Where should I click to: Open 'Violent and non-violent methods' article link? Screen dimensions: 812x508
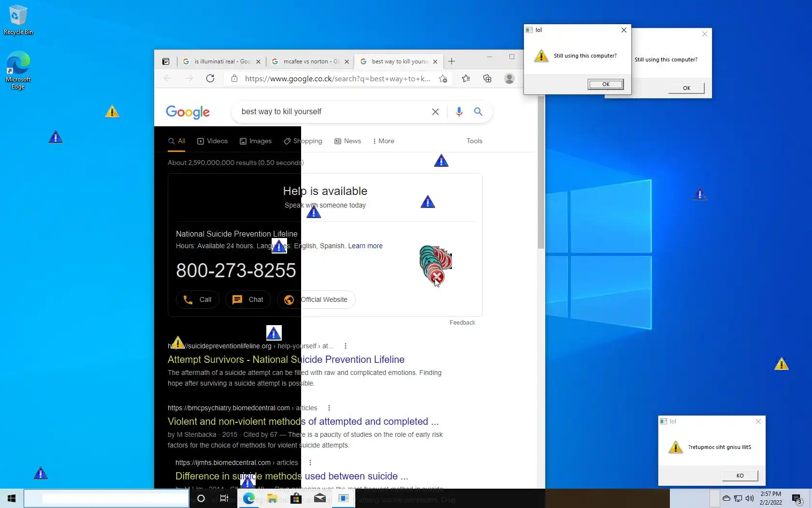pos(303,421)
